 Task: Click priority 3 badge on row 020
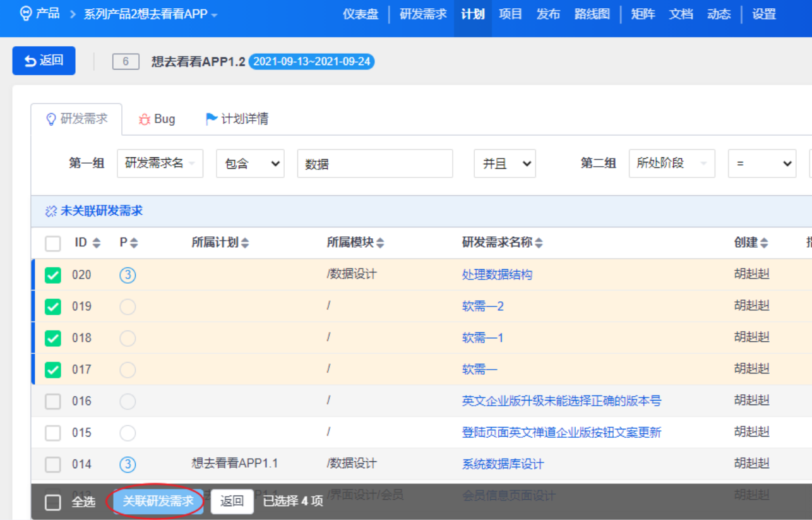pyautogui.click(x=128, y=275)
